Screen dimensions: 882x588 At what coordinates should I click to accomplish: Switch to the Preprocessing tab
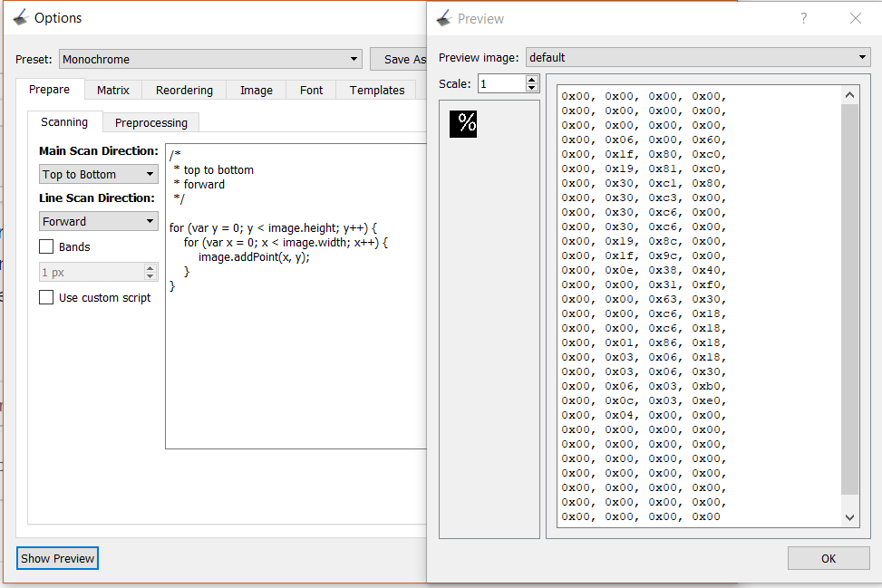point(150,121)
